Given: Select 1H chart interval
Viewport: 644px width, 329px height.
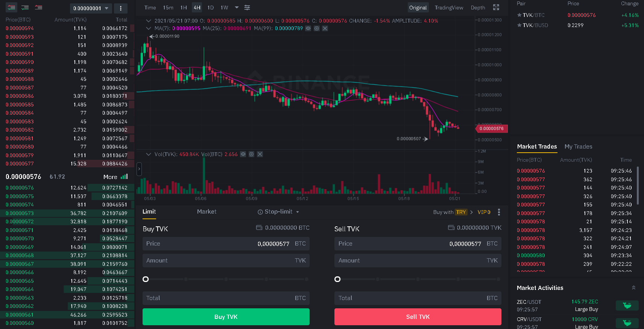Looking at the screenshot, I should (x=184, y=8).
